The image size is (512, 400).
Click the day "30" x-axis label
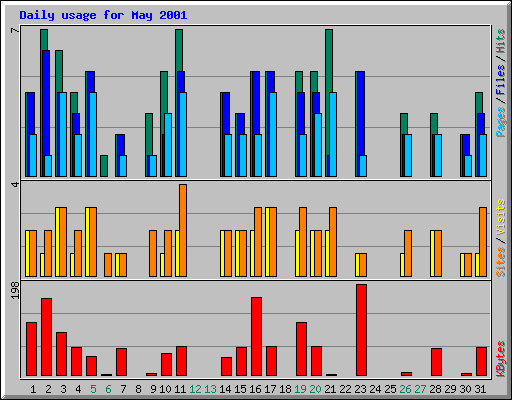point(465,389)
